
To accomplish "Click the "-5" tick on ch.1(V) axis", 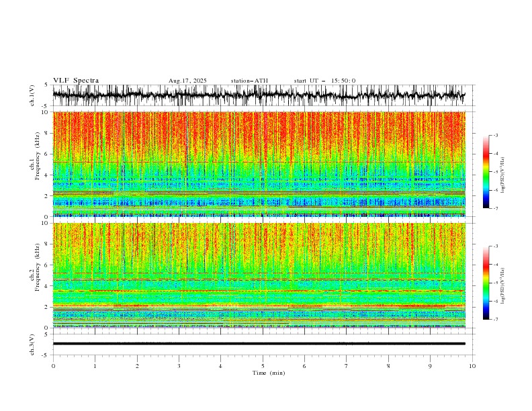I will [x=46, y=106].
